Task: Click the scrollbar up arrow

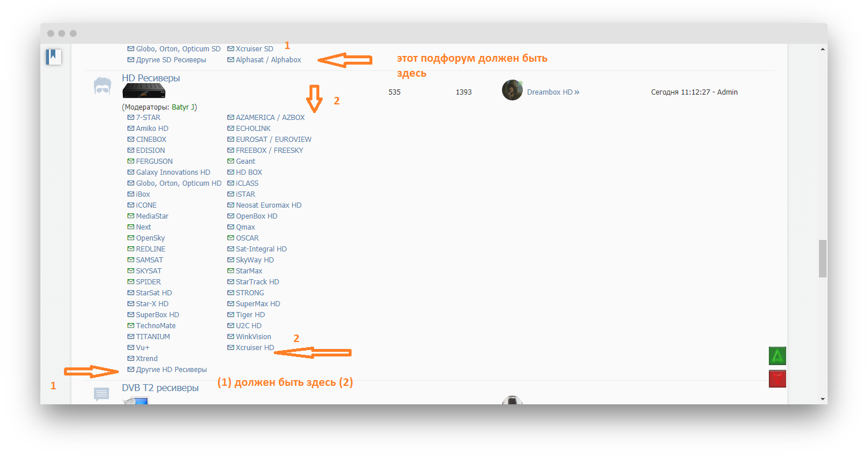Action: point(822,50)
